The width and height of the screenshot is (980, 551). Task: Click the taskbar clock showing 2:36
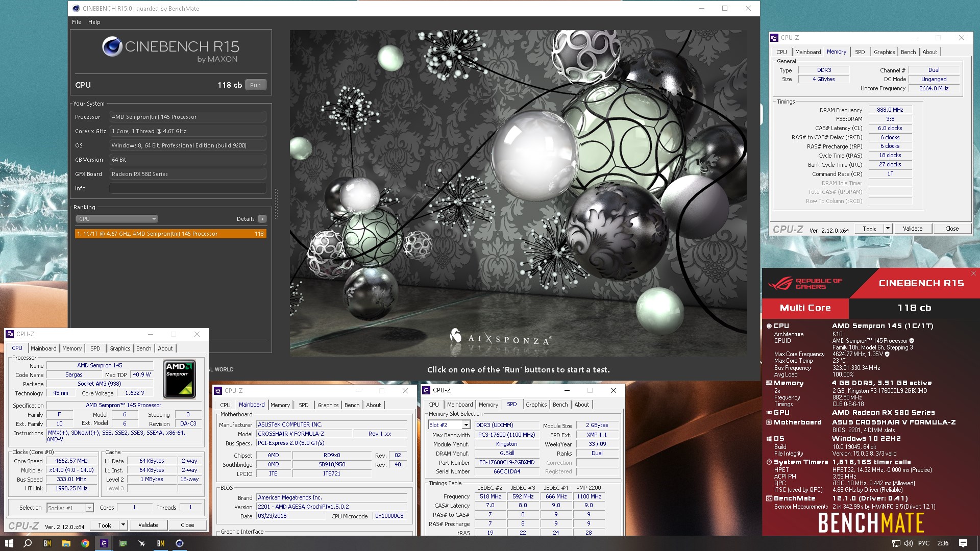pyautogui.click(x=943, y=543)
